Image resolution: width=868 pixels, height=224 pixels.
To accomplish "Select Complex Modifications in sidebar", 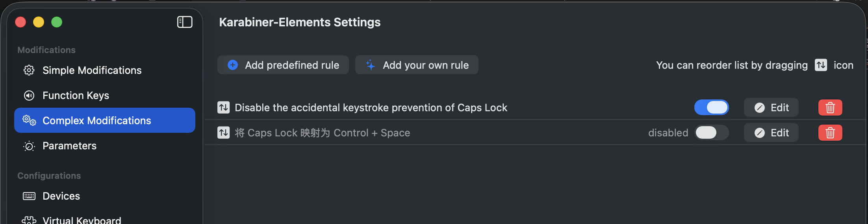I will [x=96, y=121].
